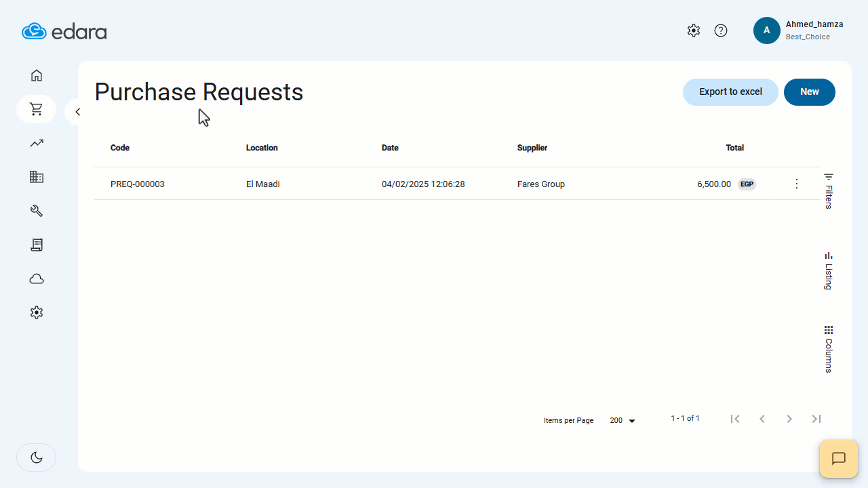Viewport: 868px width, 488px height.
Task: Collapse the sidebar with chevron arrow
Action: coord(77,112)
